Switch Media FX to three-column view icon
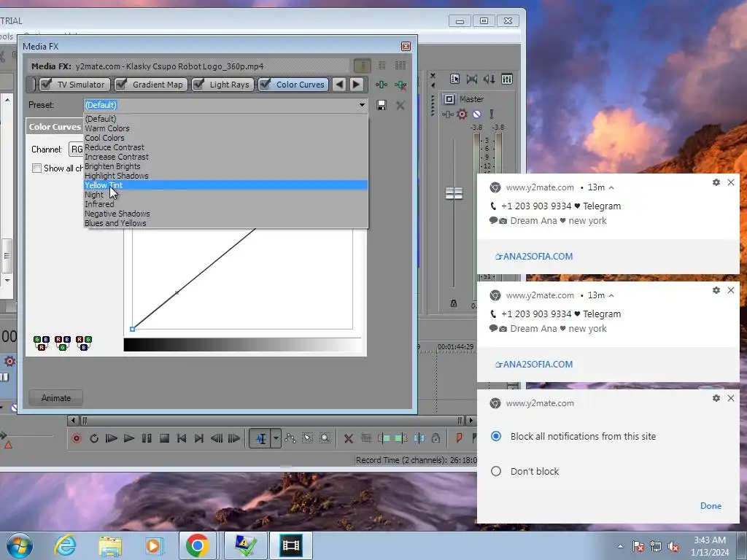 400,66
